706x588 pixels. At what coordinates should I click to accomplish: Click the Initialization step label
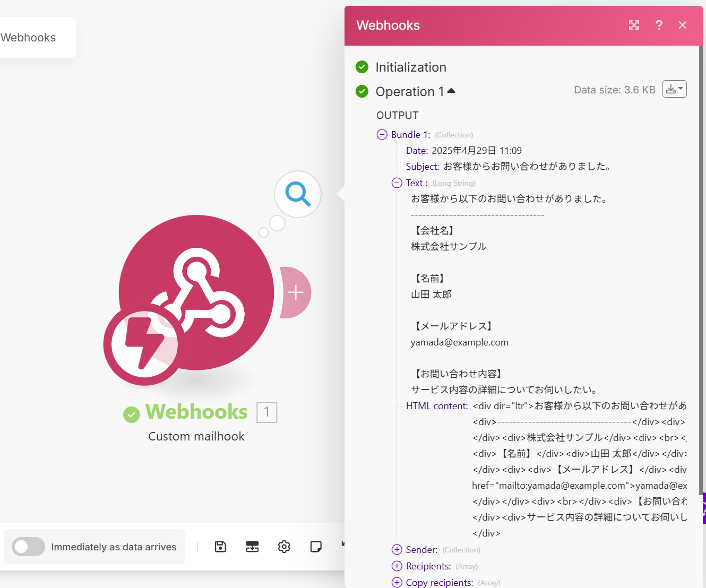[411, 67]
